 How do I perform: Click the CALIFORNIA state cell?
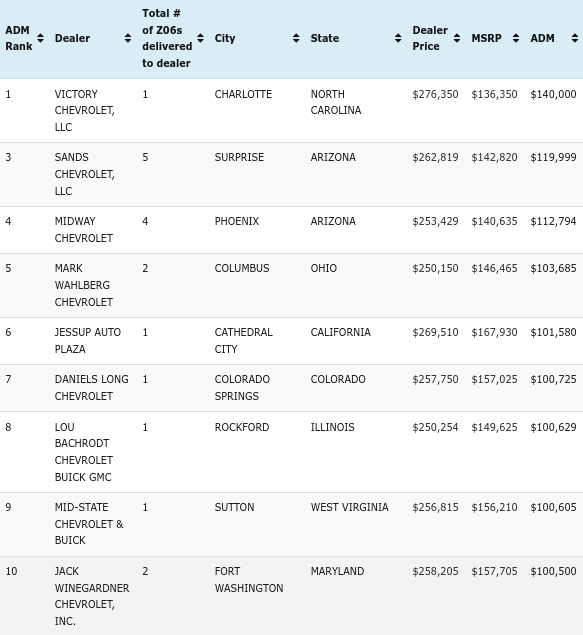[x=340, y=332]
